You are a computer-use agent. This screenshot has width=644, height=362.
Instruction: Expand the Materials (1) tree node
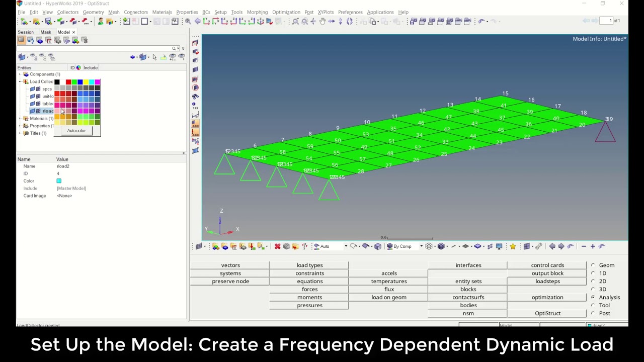[20, 119]
